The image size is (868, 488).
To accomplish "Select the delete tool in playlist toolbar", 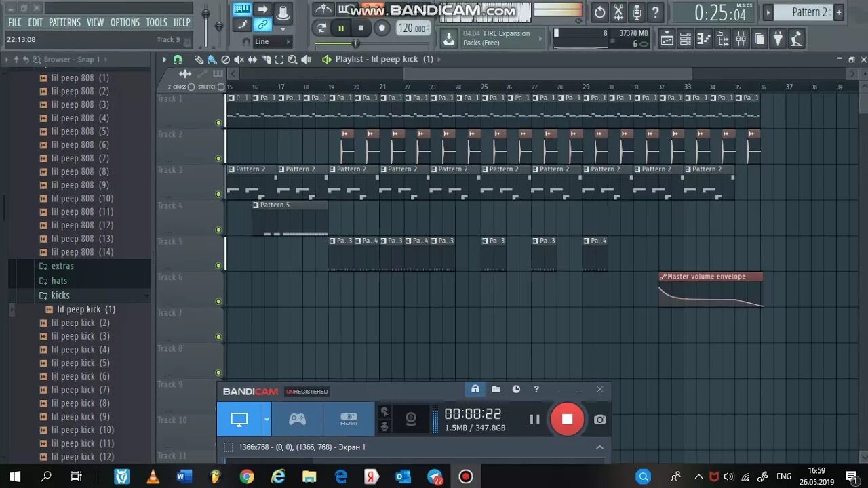I will point(226,60).
